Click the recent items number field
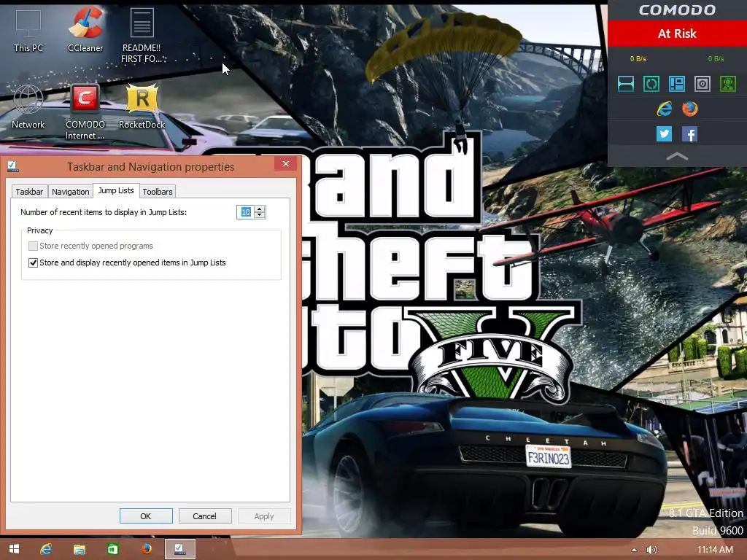 [x=245, y=212]
